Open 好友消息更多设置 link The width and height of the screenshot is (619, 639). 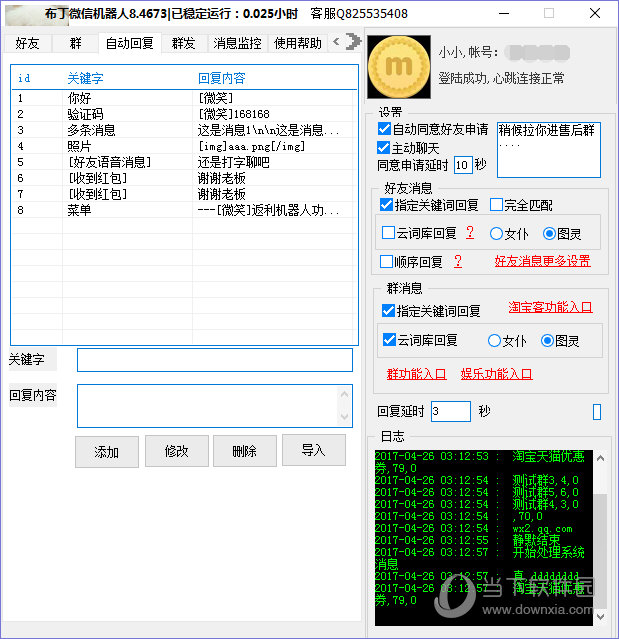click(x=542, y=261)
